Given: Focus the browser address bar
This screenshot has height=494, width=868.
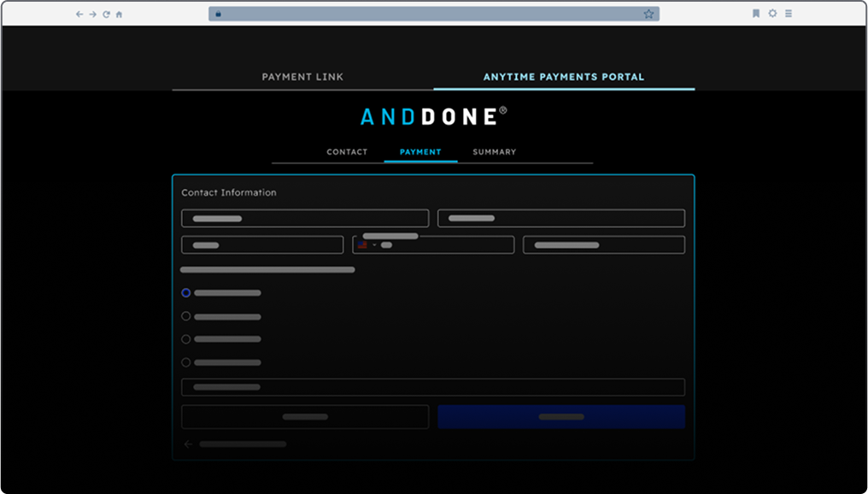Looking at the screenshot, I should [x=433, y=14].
